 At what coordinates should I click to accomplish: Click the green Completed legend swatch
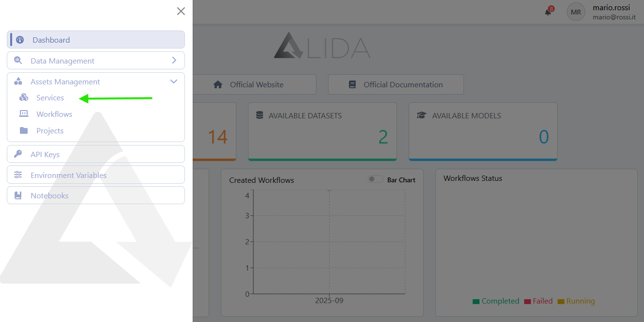476,302
